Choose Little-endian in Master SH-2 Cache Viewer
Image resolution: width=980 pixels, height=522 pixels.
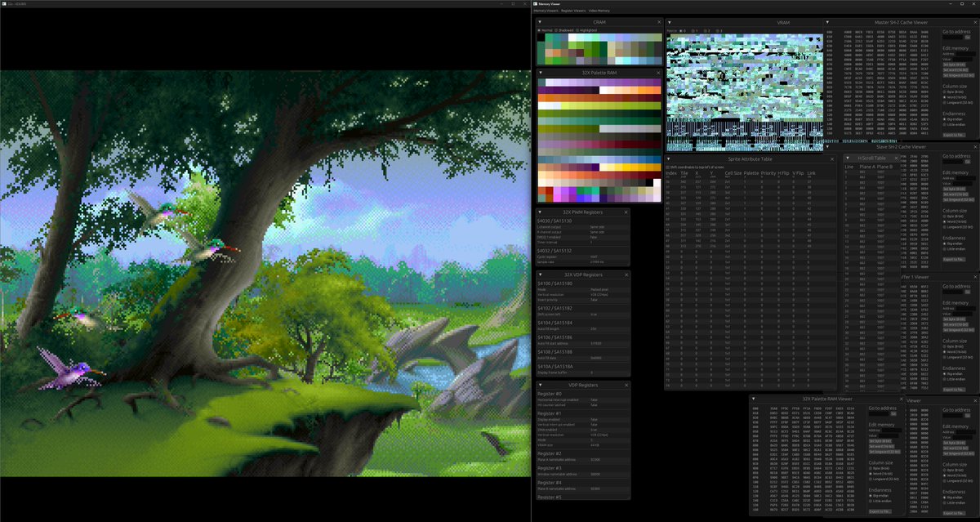tap(954, 124)
